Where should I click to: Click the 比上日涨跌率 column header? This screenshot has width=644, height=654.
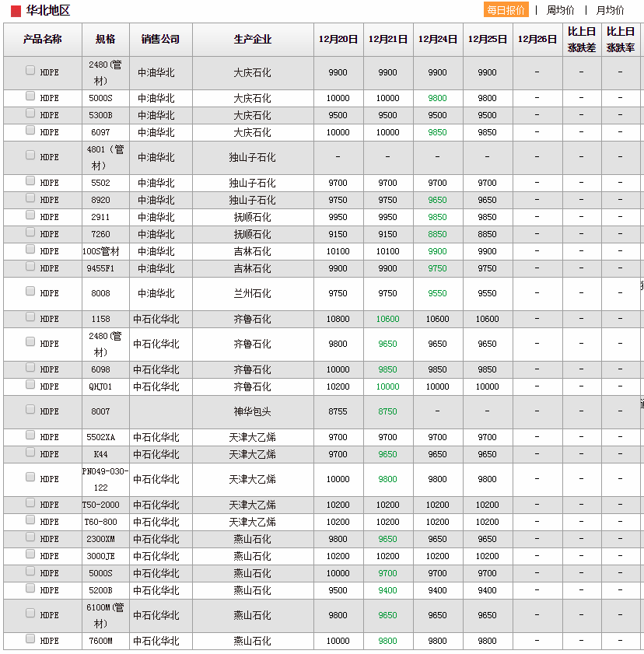tap(621, 40)
